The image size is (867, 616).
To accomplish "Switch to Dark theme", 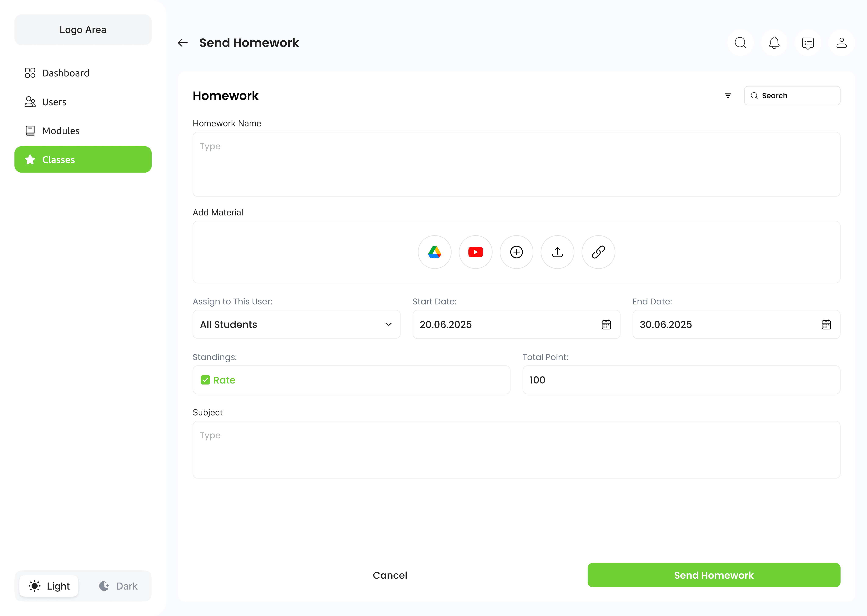I will [x=119, y=586].
